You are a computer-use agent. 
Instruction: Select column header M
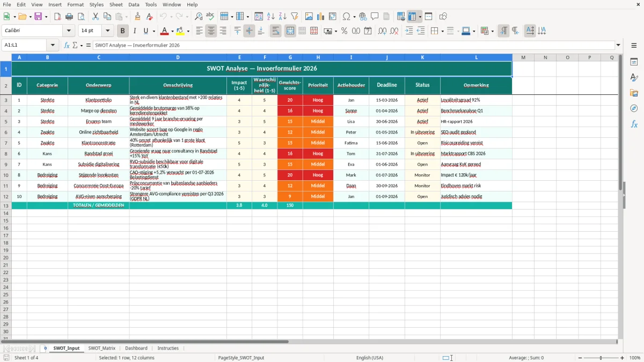point(523,57)
